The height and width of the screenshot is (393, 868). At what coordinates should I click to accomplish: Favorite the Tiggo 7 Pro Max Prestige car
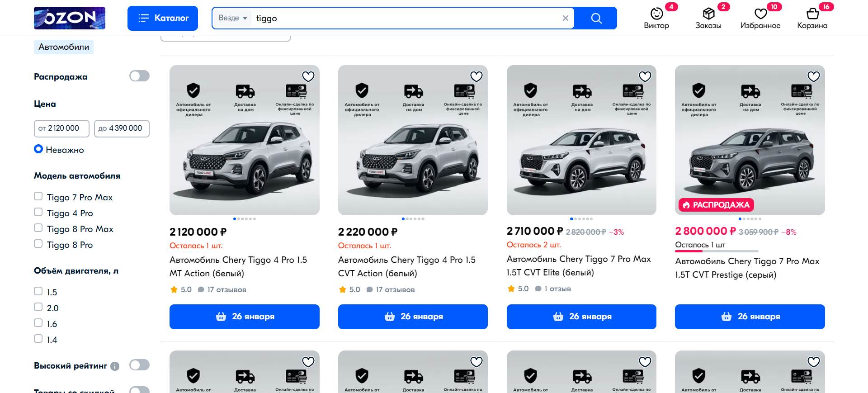pos(814,76)
